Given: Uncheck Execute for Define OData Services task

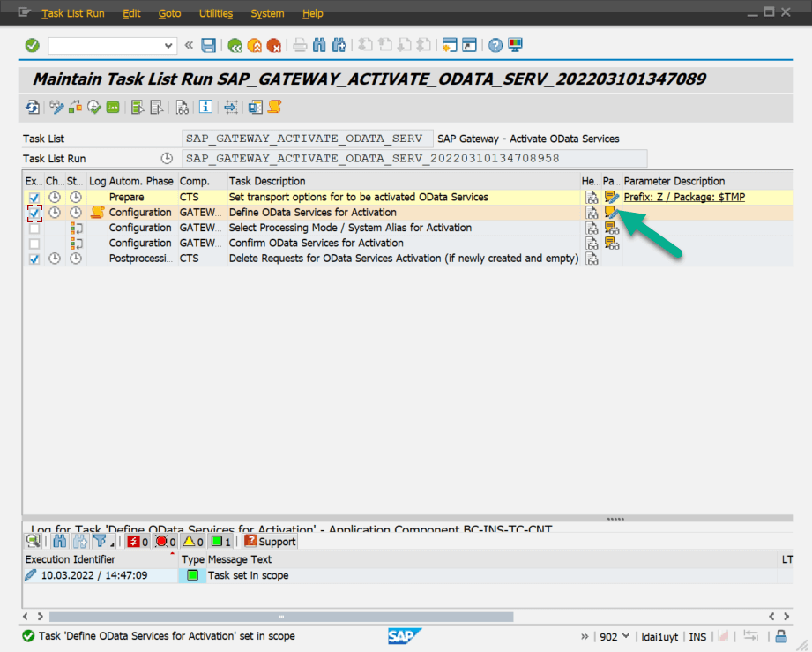Looking at the screenshot, I should click(x=34, y=213).
